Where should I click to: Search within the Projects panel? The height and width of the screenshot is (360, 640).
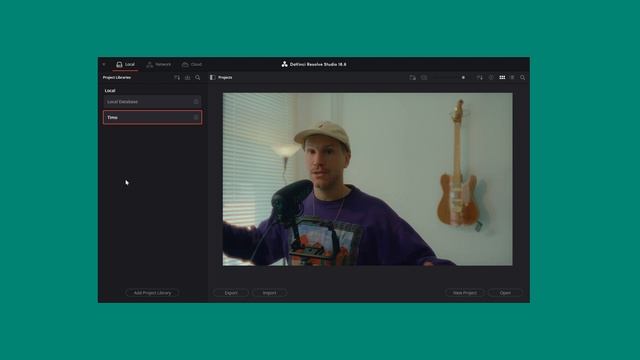tap(522, 78)
